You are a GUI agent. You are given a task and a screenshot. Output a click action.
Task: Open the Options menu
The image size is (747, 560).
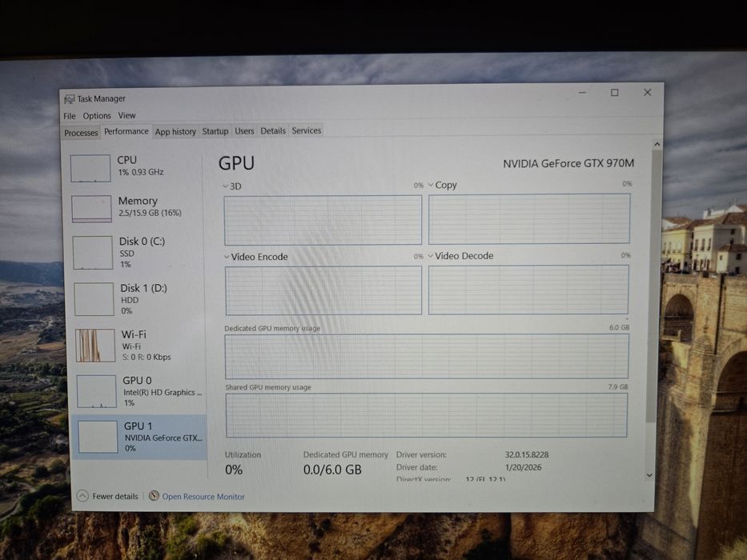[x=97, y=116]
